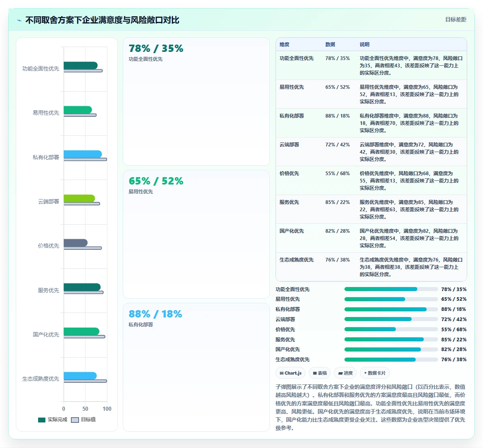Open the large 78% / 35% data card
Screen dimensions: 483x448
(x=196, y=102)
